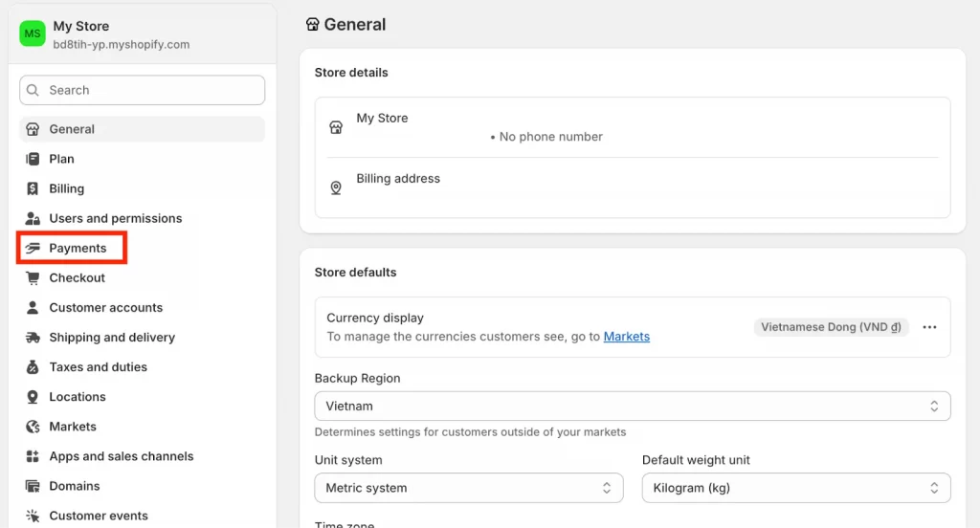Click the Store details heading

(x=351, y=73)
